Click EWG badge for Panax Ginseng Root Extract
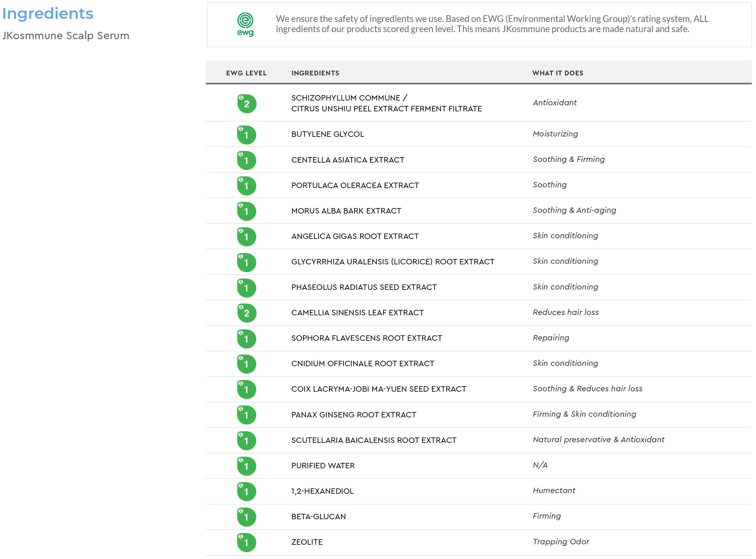This screenshot has width=756, height=559. pos(246,415)
